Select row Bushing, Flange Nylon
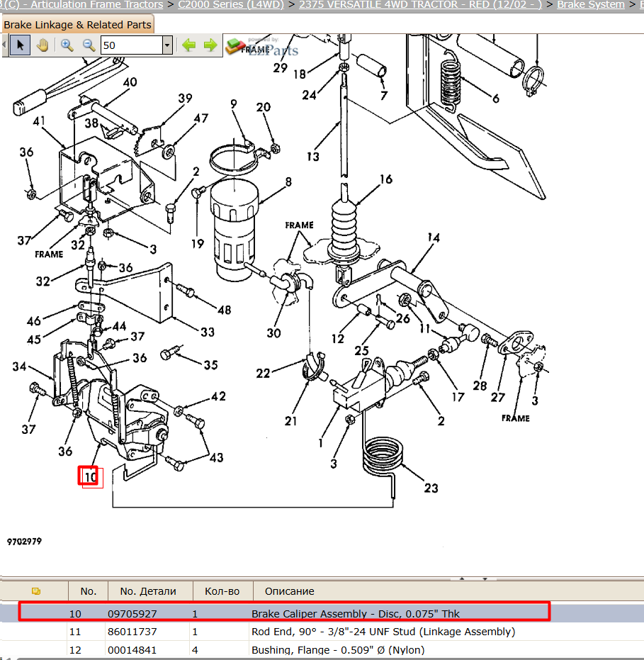Viewport: 644px width, 660px height. (322, 649)
